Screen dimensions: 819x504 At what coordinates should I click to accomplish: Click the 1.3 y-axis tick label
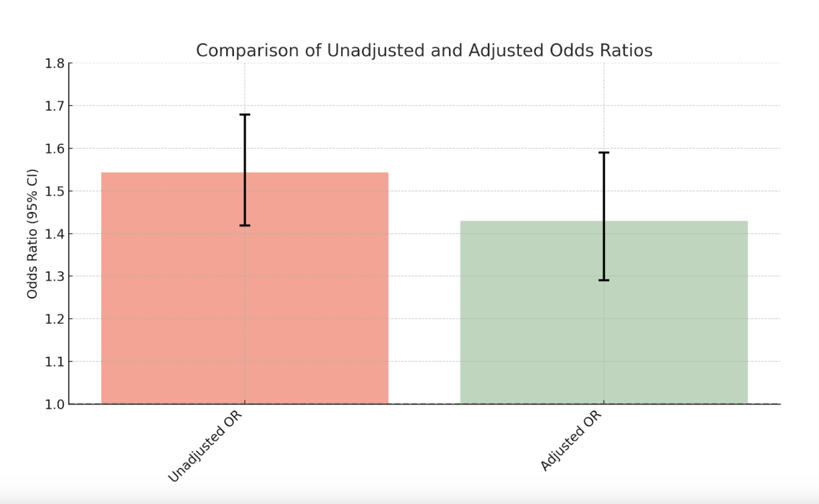(x=55, y=276)
